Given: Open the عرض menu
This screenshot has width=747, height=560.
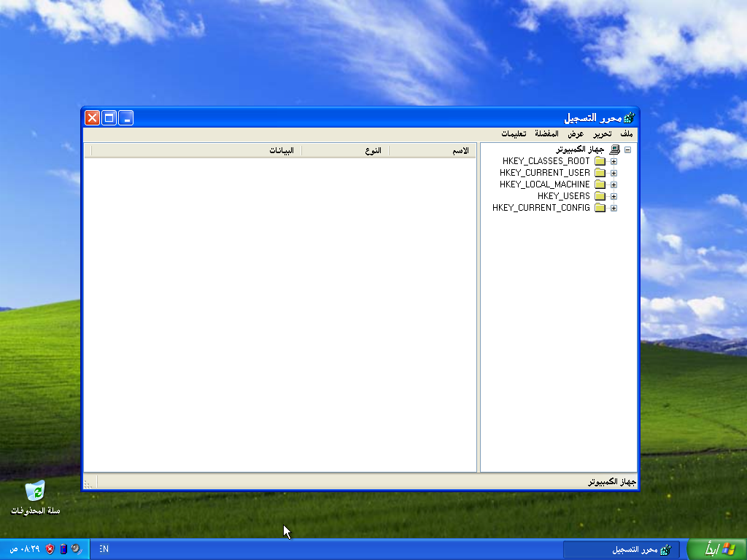Looking at the screenshot, I should pyautogui.click(x=576, y=134).
